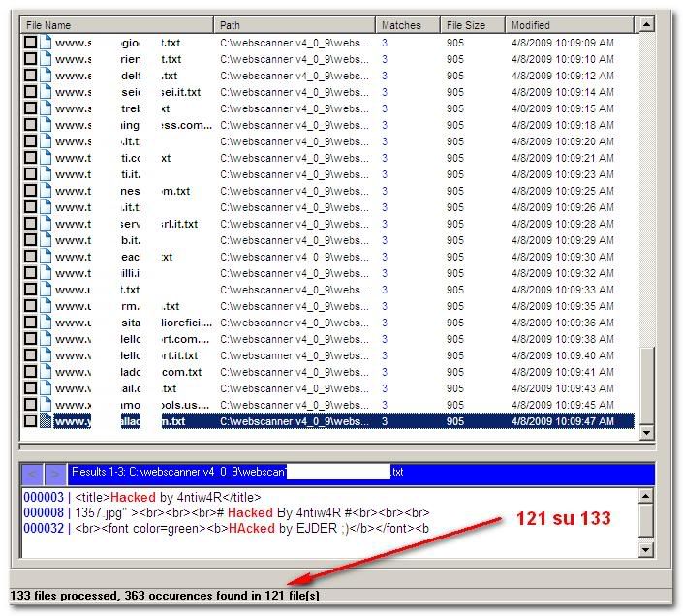
Task: Click result line 000003 with Hacked title
Action: click(145, 498)
